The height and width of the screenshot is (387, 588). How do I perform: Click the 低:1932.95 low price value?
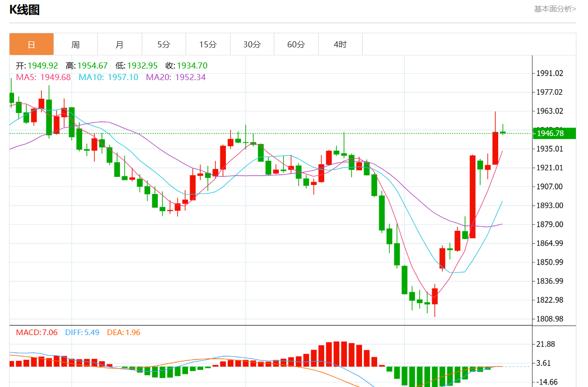(137, 66)
